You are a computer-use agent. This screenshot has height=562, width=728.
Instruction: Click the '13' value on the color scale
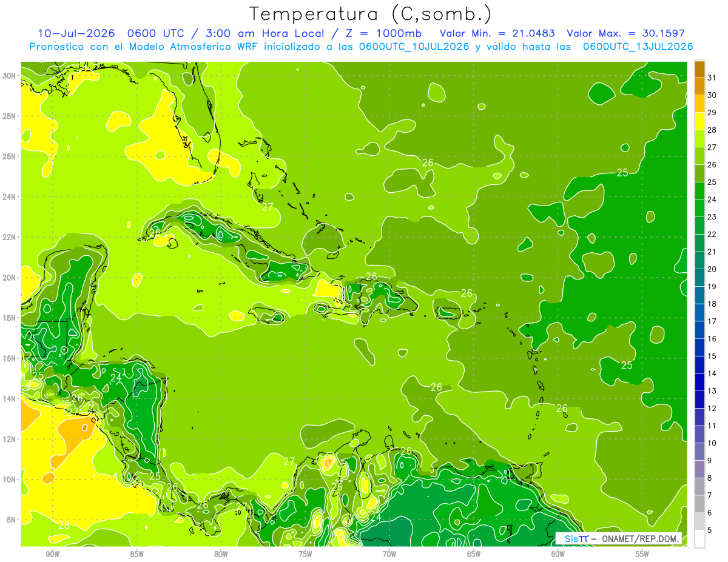pyautogui.click(x=712, y=390)
